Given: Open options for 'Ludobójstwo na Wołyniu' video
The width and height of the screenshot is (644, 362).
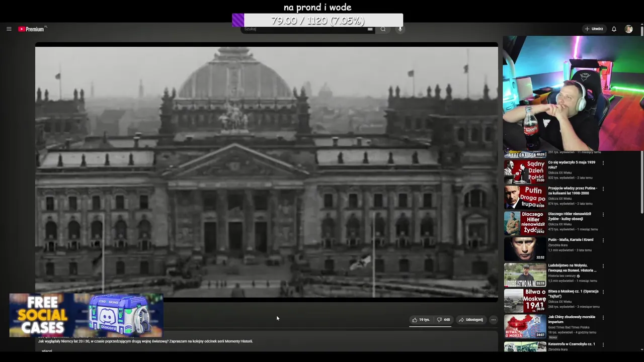Looking at the screenshot, I should coord(603,266).
